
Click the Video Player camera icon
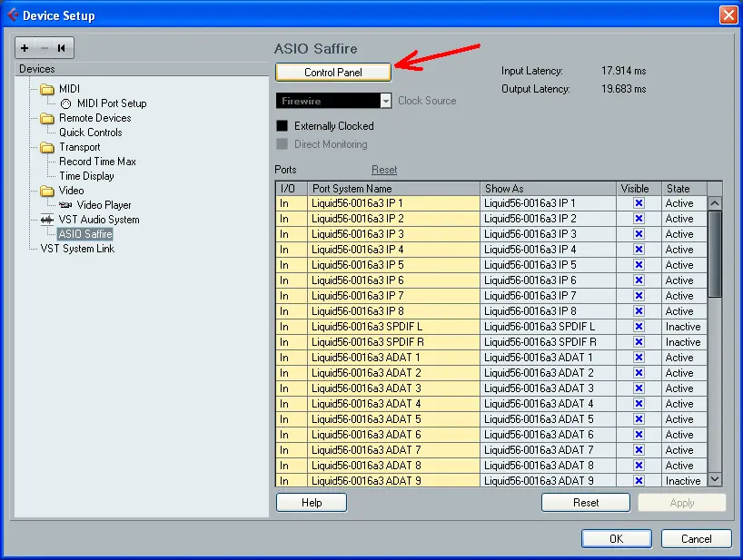[x=65, y=205]
